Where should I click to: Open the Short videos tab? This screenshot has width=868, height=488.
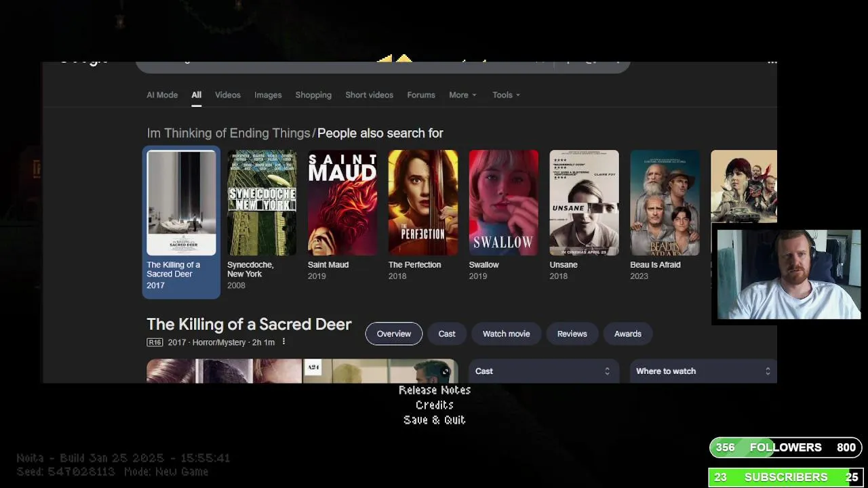(x=369, y=95)
